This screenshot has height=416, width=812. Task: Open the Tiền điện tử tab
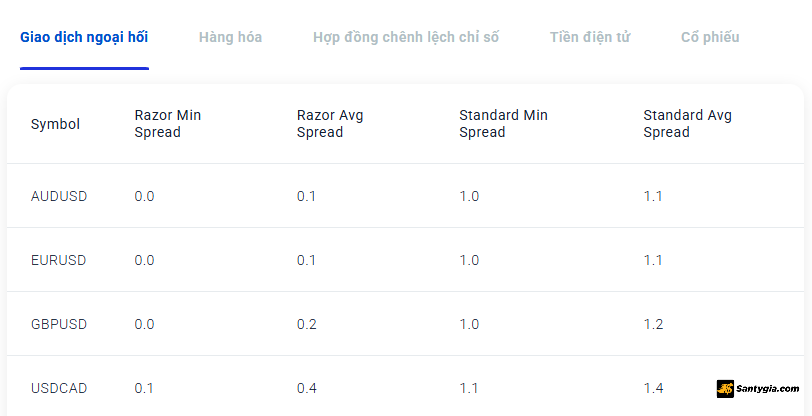[x=590, y=37]
